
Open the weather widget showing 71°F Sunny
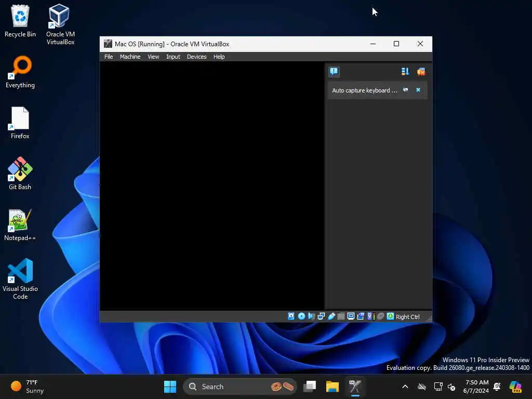27,387
